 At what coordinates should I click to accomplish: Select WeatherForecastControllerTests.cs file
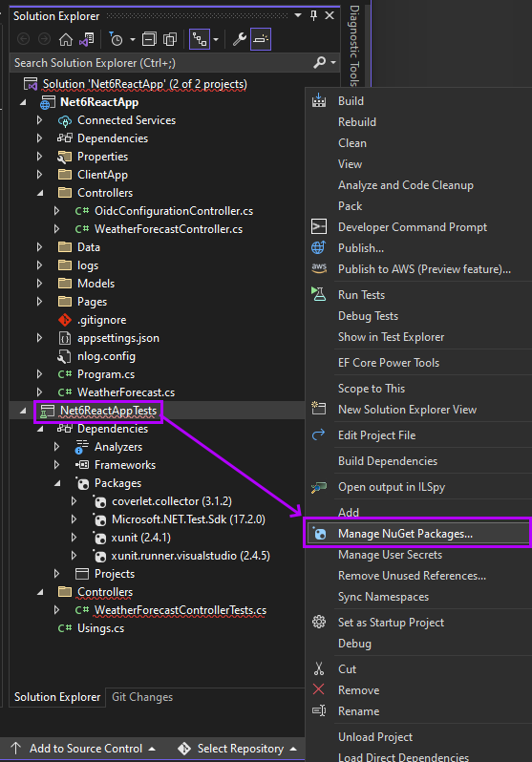(x=181, y=610)
